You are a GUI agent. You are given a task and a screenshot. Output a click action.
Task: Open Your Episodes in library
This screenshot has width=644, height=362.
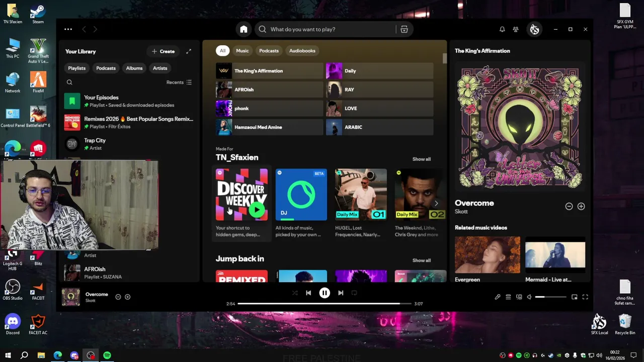(x=129, y=101)
